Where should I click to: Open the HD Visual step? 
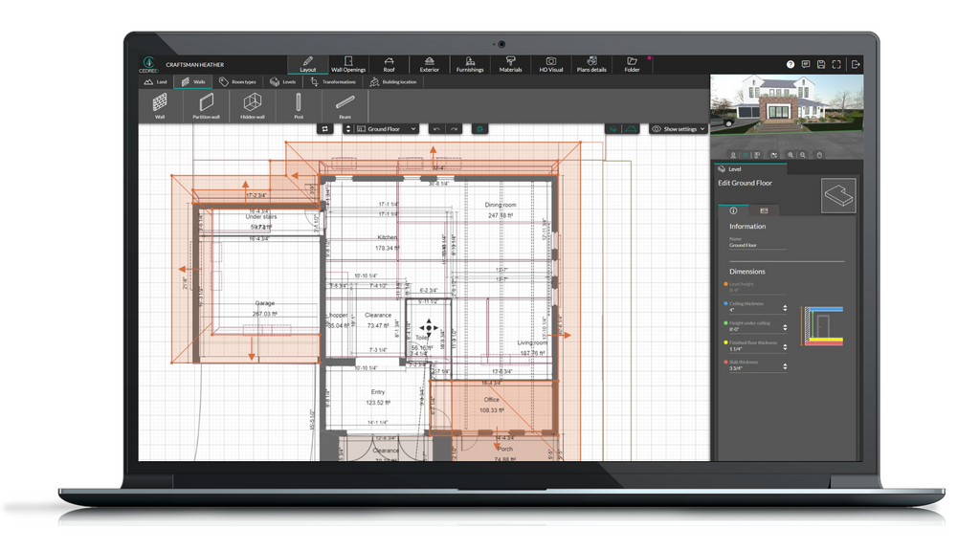[551, 64]
